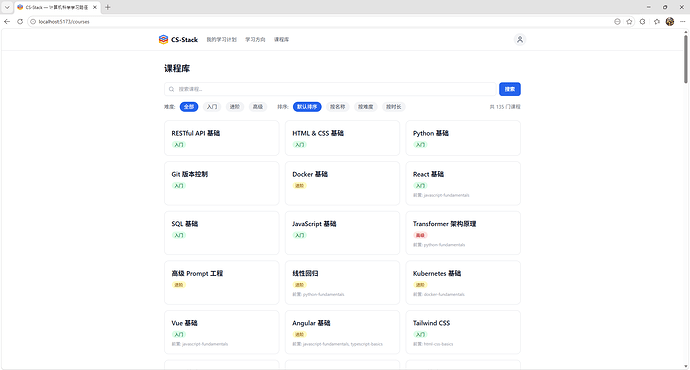Click the 共 135 门课程 count text

[505, 107]
